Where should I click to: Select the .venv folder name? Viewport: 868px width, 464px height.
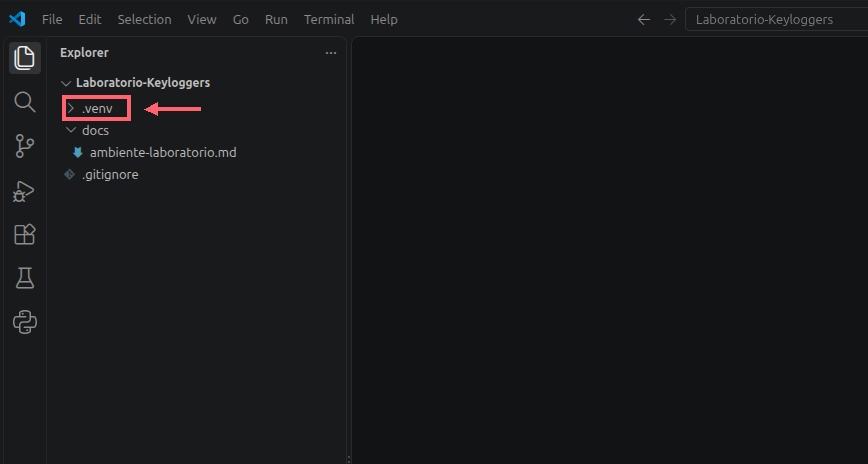[x=97, y=109]
